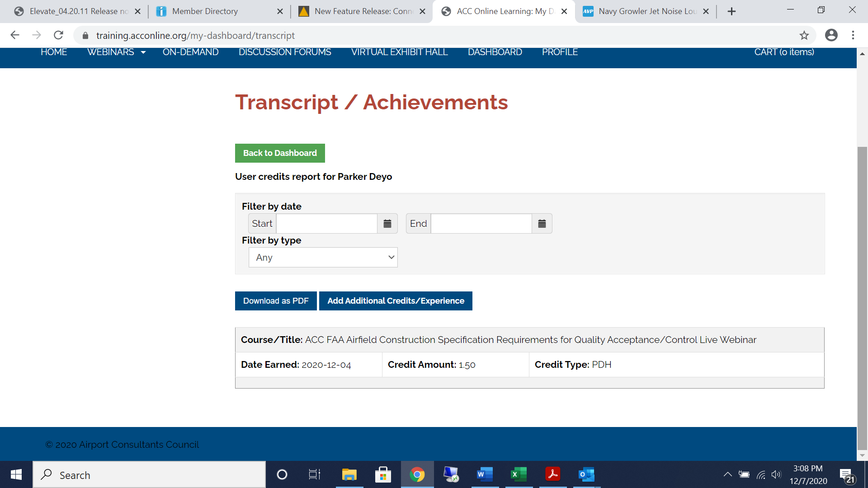Expand the Filter by type dropdown
This screenshot has width=868, height=488.
[323, 258]
